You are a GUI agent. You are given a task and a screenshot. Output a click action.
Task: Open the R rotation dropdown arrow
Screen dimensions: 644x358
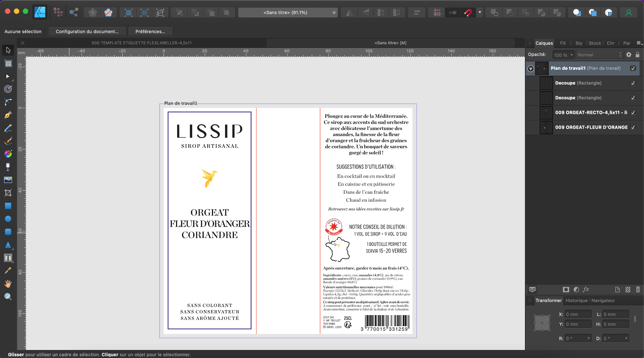pos(589,338)
